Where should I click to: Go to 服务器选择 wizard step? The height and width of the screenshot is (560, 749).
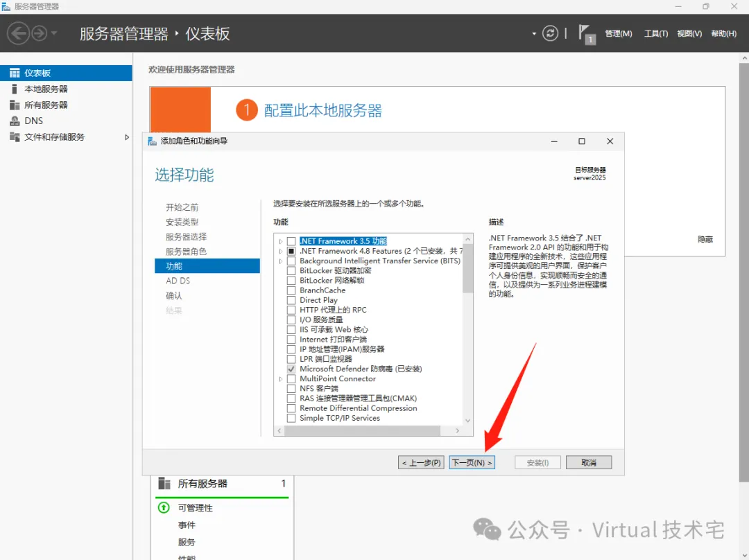[187, 237]
